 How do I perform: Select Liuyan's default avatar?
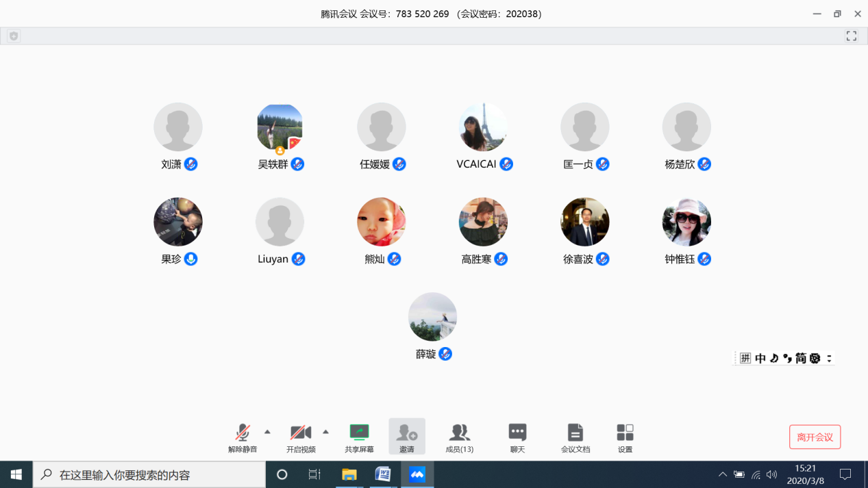[x=280, y=222]
